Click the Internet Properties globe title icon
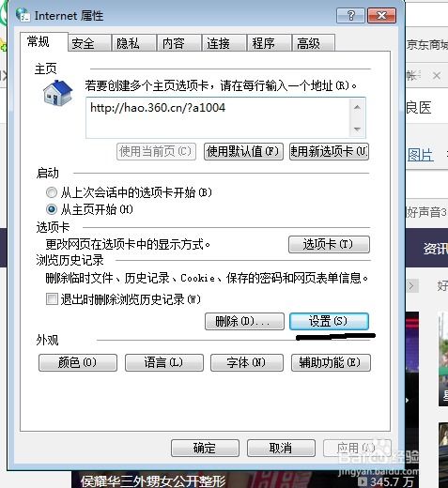 [x=23, y=15]
